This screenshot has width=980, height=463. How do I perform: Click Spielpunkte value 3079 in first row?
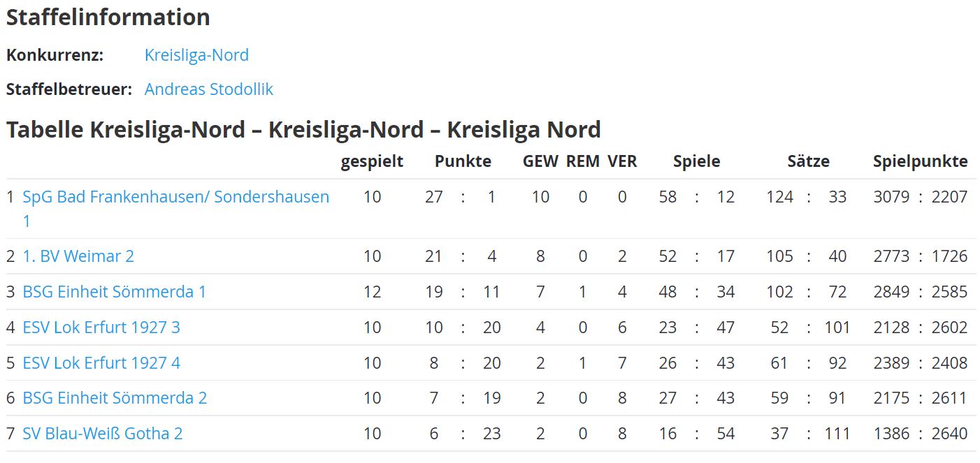[x=891, y=197]
